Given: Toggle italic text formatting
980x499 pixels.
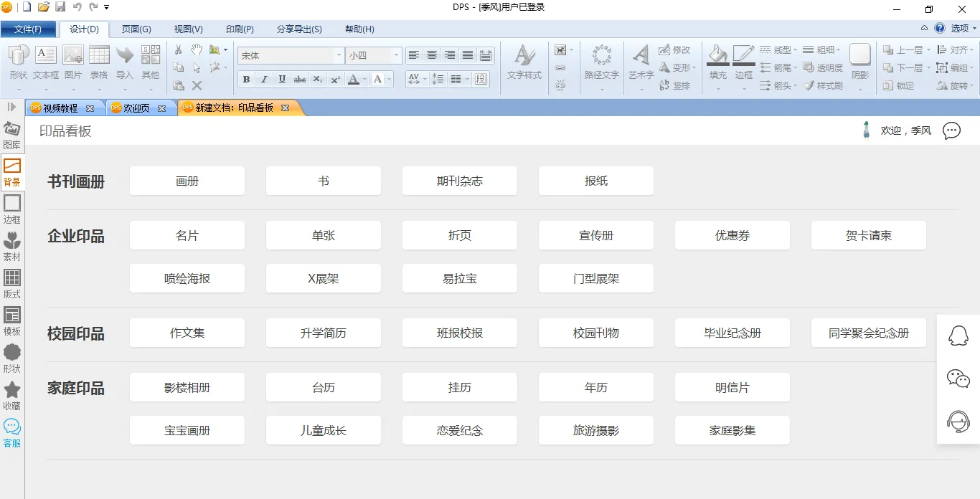Looking at the screenshot, I should [264, 80].
